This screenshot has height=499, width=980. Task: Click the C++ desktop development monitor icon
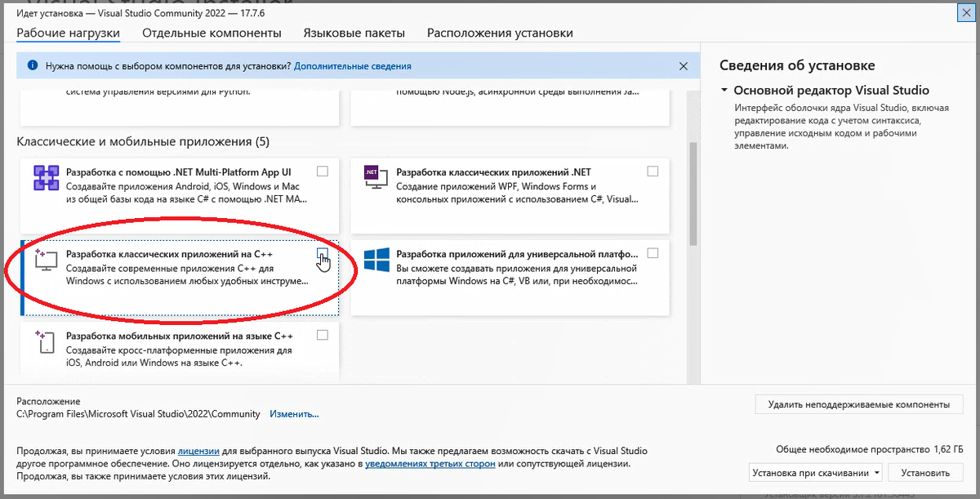47,261
